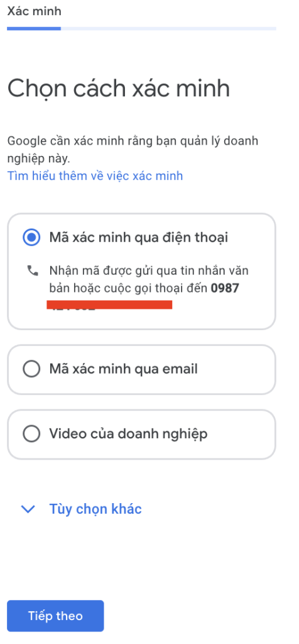This screenshot has width=299, height=644.
Task: Select the phone verification radio button
Action: tap(31, 238)
